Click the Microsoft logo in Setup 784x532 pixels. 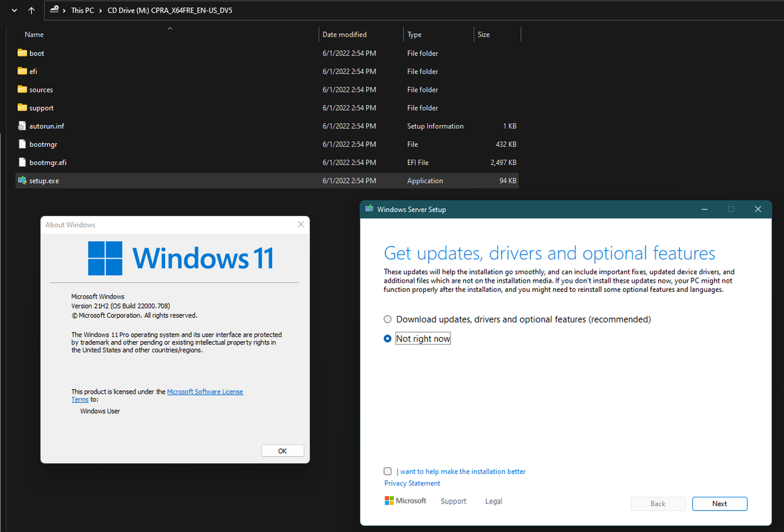pos(405,501)
